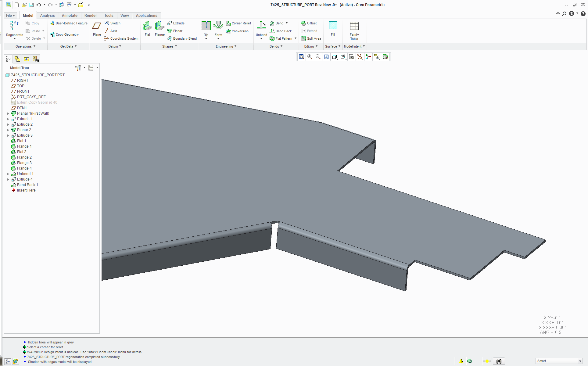Expand the Planar 1(First Wall) feature
Viewport: 588px width, 366px height.
(8, 113)
